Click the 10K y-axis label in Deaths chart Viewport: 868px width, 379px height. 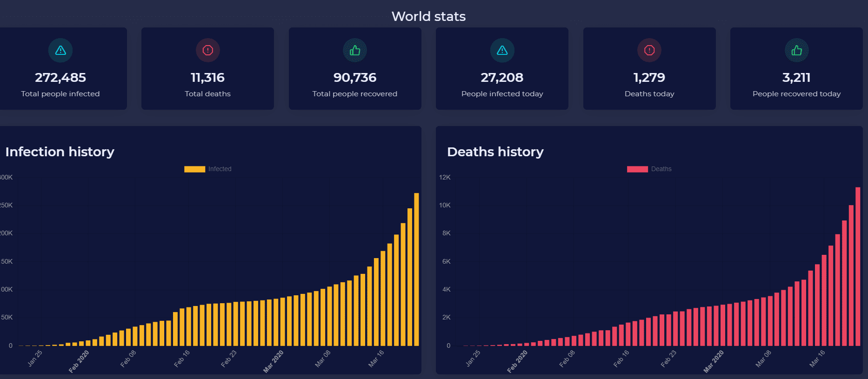pos(445,205)
